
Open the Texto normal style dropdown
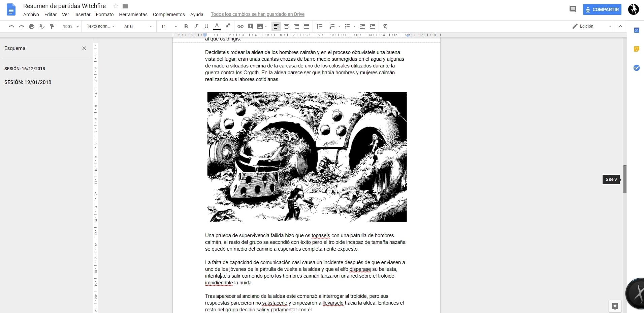click(100, 26)
